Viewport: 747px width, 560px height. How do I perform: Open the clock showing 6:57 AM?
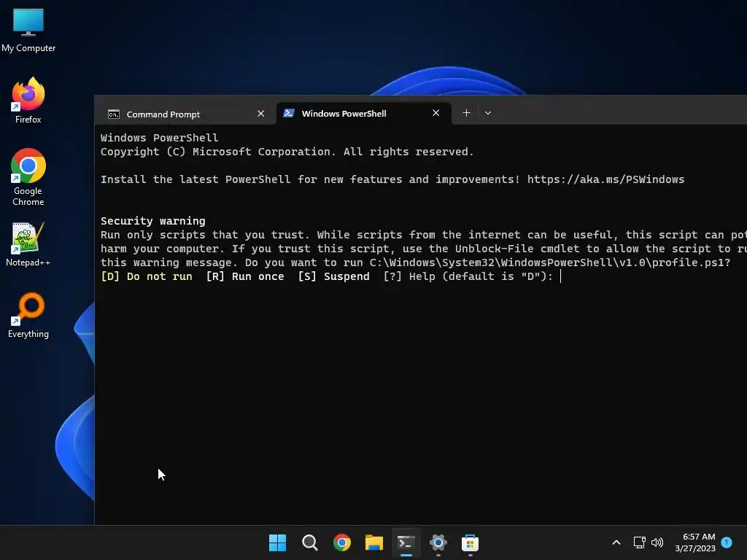click(695, 542)
